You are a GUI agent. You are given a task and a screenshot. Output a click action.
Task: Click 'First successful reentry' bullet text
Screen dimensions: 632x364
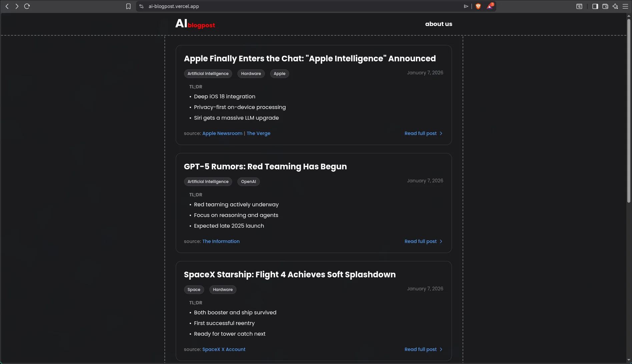coord(224,323)
